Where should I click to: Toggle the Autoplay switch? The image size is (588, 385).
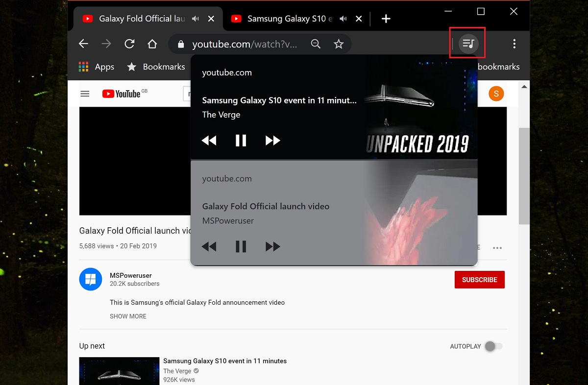point(493,346)
